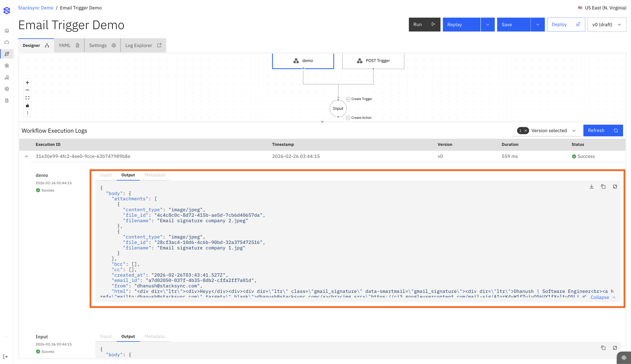Open the Replay dropdown arrow

point(488,24)
